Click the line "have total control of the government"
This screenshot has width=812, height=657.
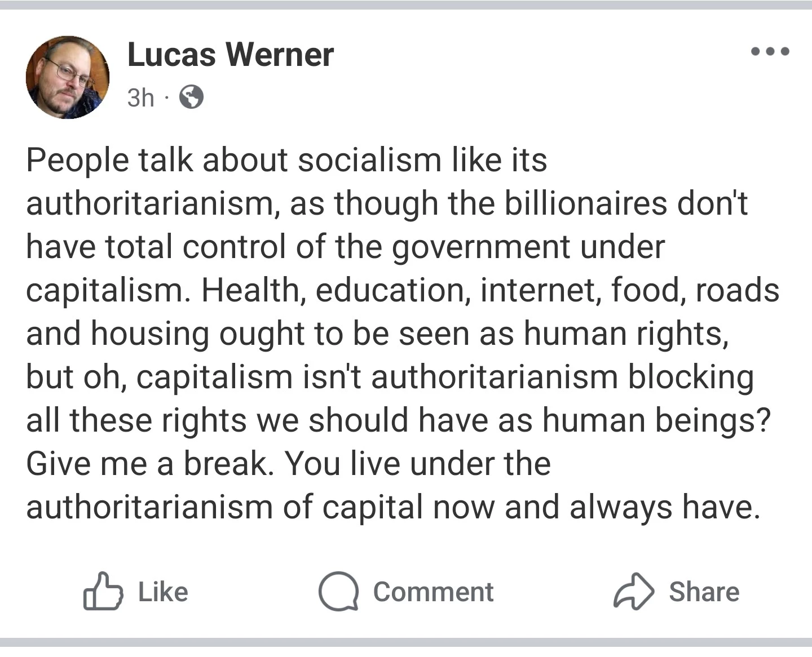pyautogui.click(x=345, y=247)
